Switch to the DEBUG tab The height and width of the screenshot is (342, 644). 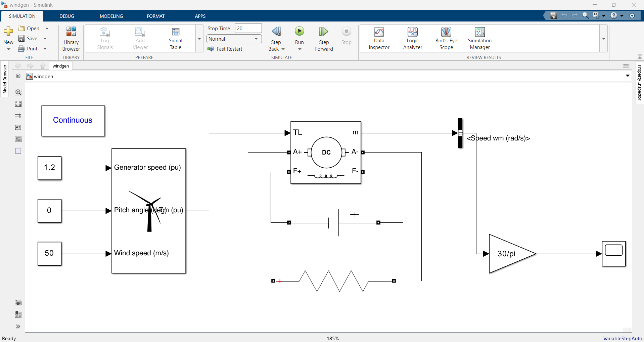pyautogui.click(x=67, y=16)
